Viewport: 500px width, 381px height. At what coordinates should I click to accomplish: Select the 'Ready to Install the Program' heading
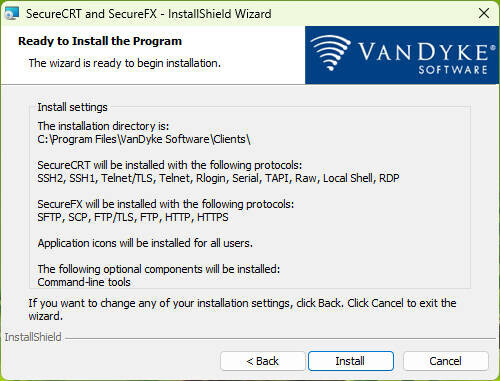100,41
